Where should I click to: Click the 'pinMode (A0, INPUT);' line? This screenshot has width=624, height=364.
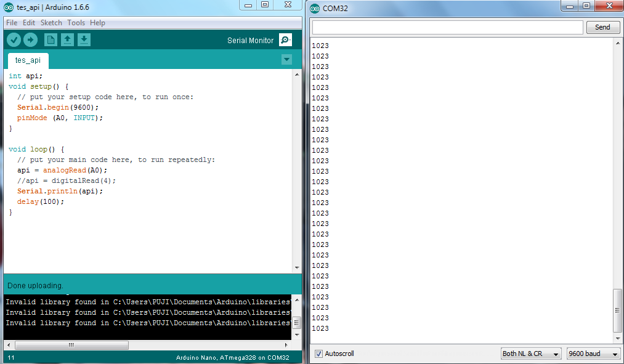(x=60, y=118)
